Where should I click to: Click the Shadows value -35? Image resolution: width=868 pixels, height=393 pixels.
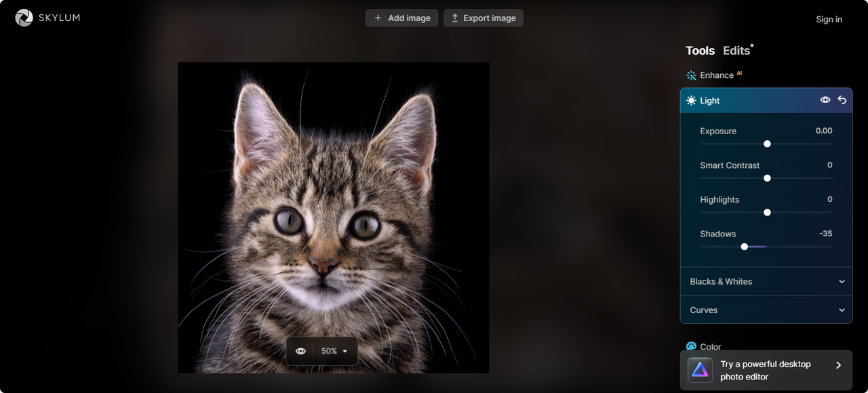pos(825,234)
